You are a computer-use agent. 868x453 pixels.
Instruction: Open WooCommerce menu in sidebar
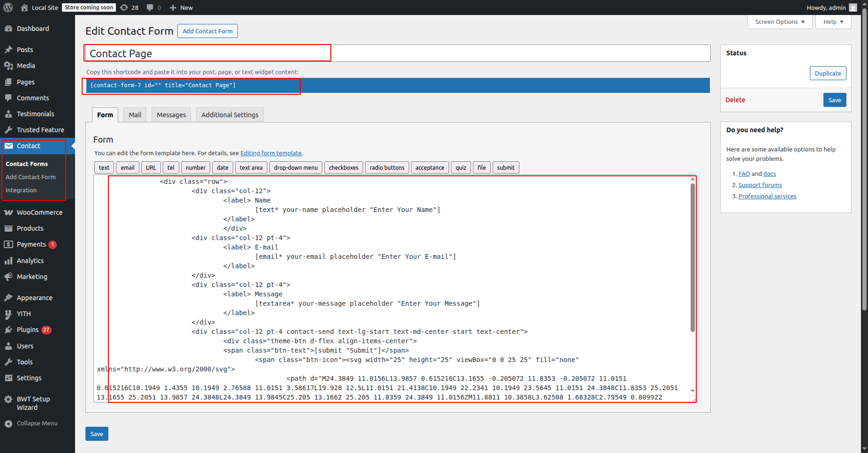(39, 212)
